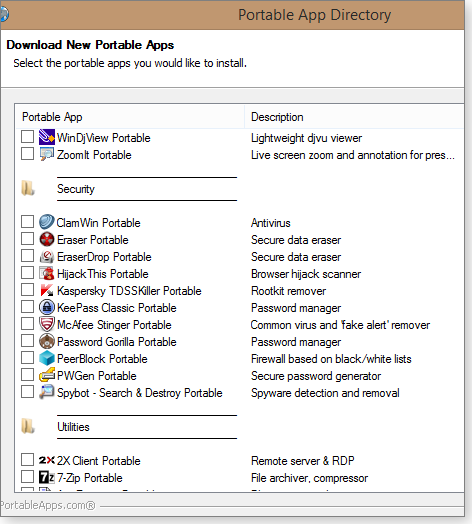Click the EraserDrop Portable icon
The image size is (472, 524).
(47, 256)
